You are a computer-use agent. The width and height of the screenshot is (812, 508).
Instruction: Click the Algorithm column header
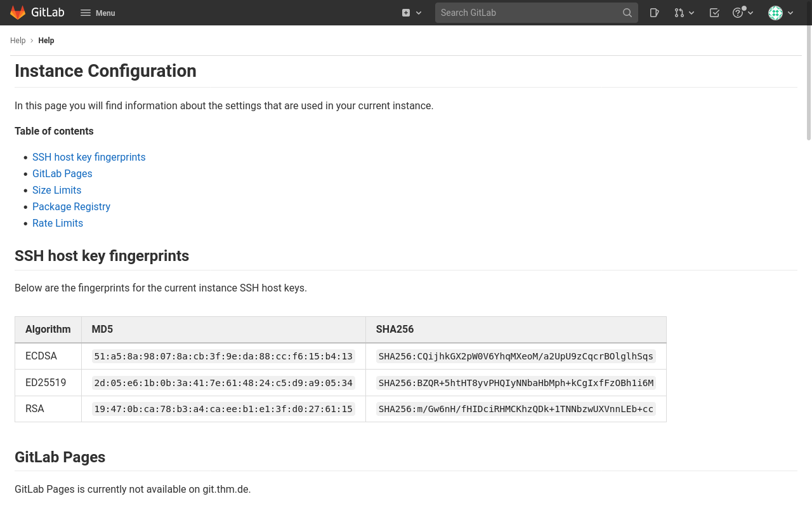[48, 329]
